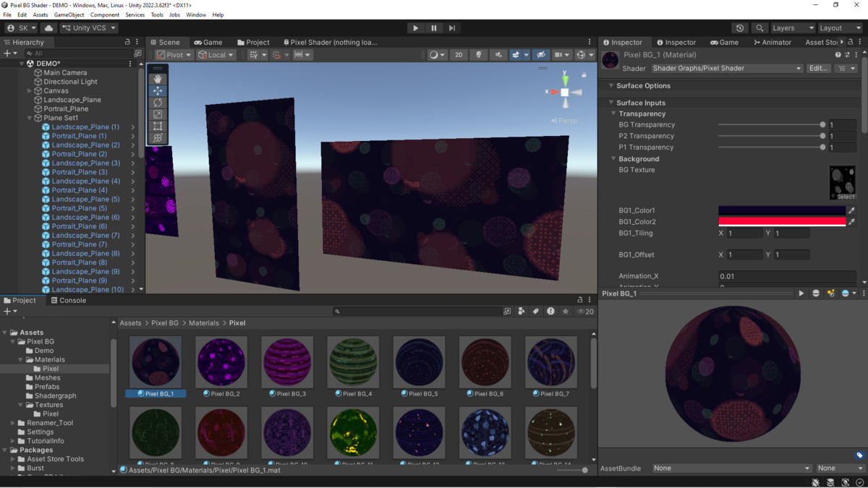The height and width of the screenshot is (488, 868).
Task: Click the BG1_Color2 red color swatch
Action: 782,222
